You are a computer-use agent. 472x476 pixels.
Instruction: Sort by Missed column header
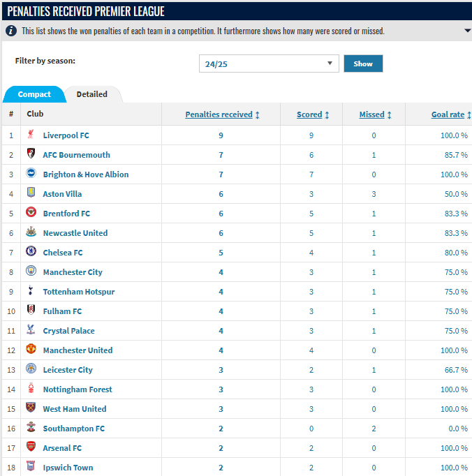371,114
